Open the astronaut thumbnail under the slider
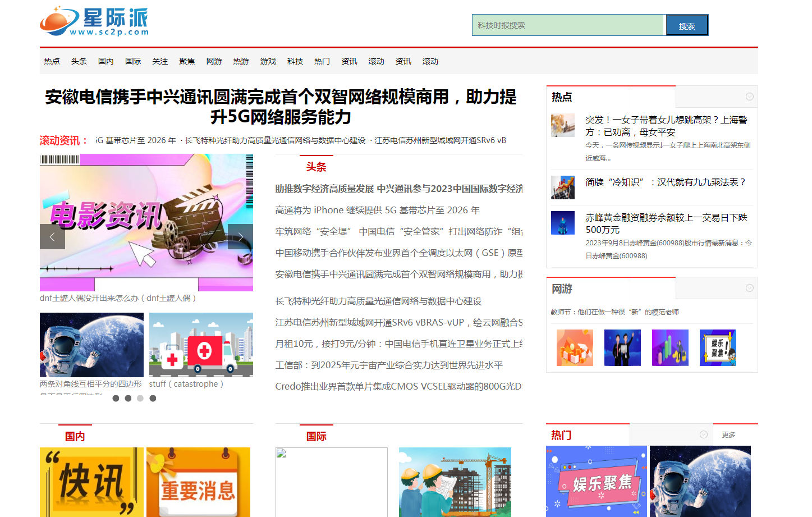Viewport: 812px width, 517px height. [x=91, y=345]
